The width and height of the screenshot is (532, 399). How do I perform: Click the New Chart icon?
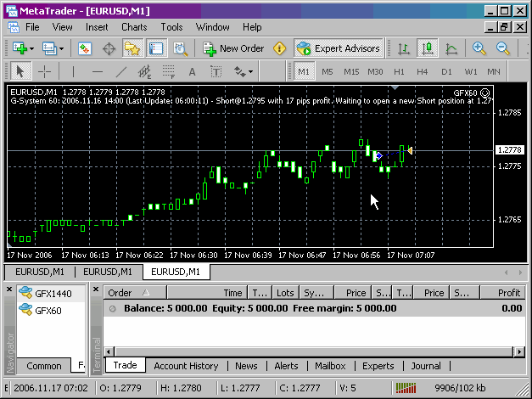(x=20, y=48)
